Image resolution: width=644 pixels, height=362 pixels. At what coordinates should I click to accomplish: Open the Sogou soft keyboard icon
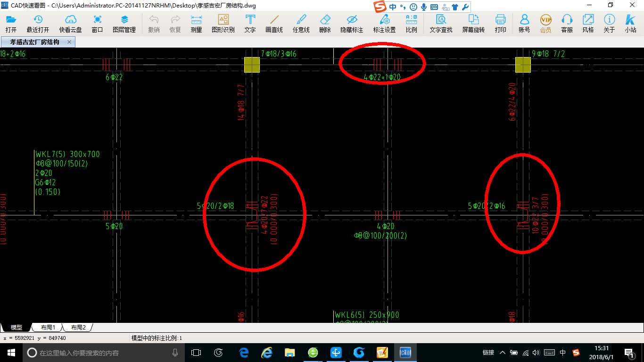434,7
